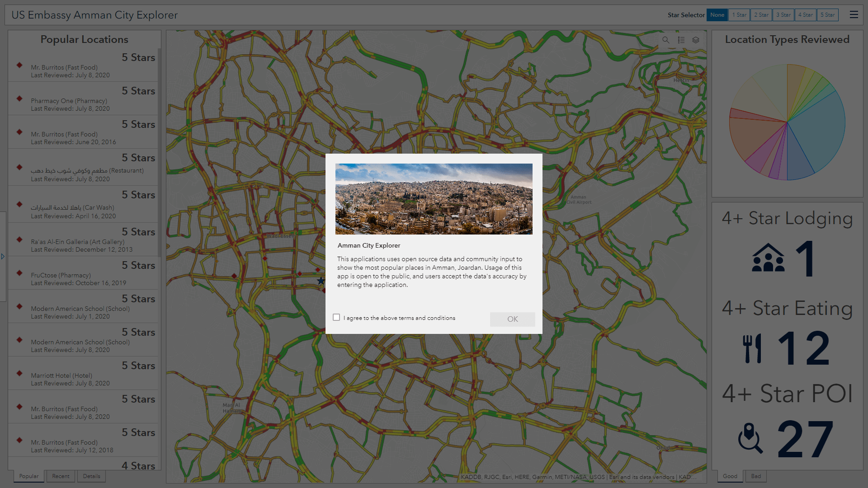Switch to the Recent tab
Screen dimensions: 868x488
[61, 476]
